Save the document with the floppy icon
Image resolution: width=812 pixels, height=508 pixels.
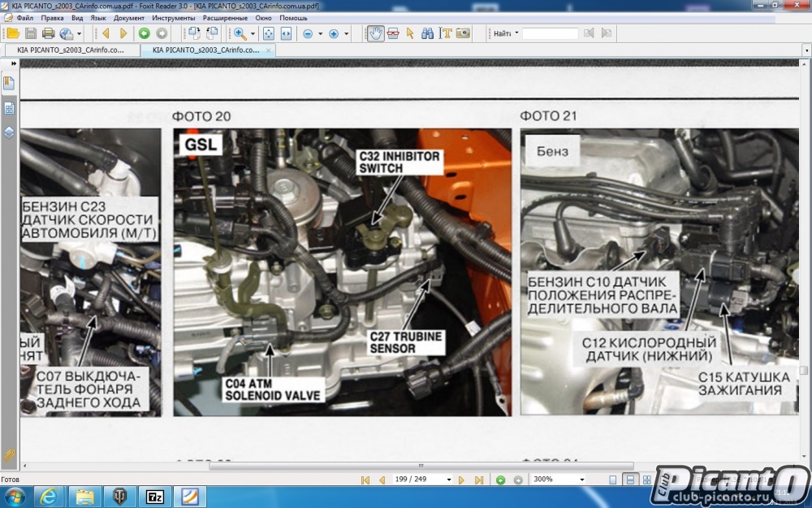(x=31, y=33)
